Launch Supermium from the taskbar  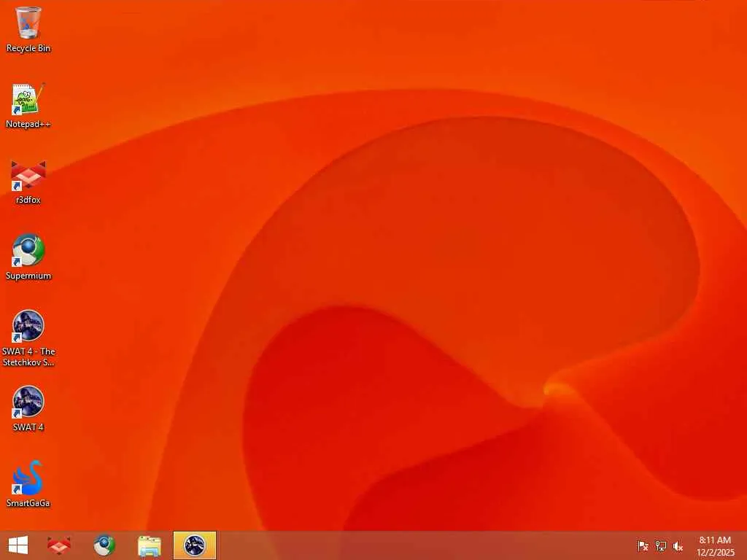(104, 545)
